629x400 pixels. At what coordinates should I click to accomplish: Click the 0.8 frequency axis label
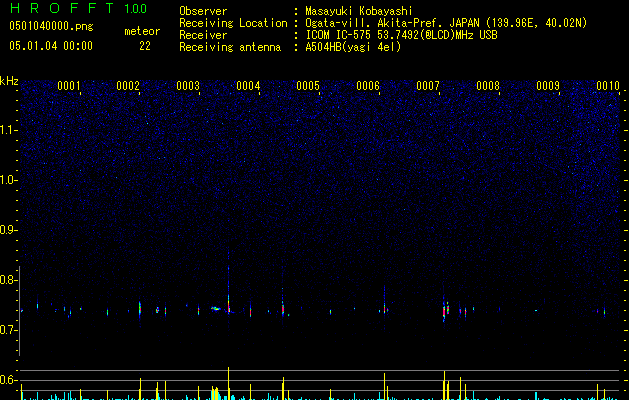coord(9,280)
